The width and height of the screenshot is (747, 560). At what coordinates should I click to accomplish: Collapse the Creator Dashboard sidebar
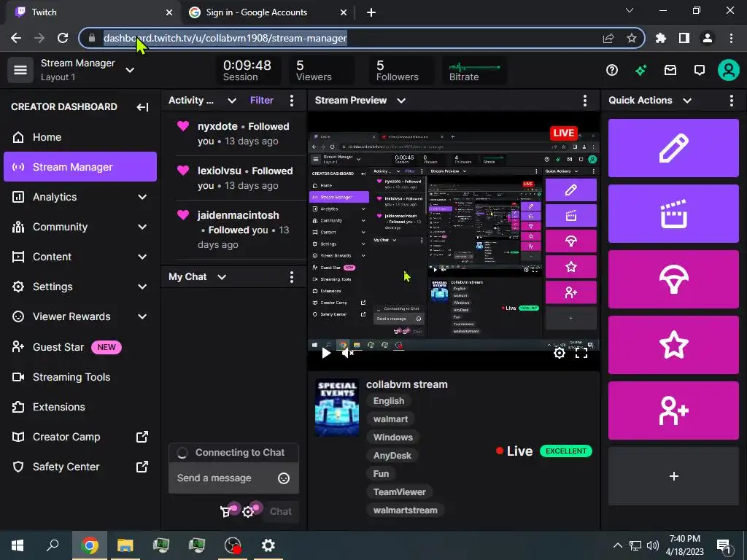(x=142, y=106)
